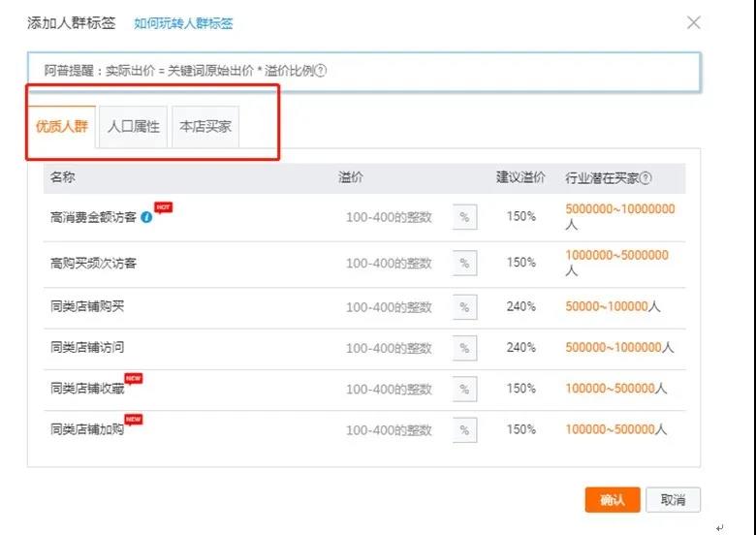
Task: Click the 溢价 field for 高购买频次访客
Action: 390,263
